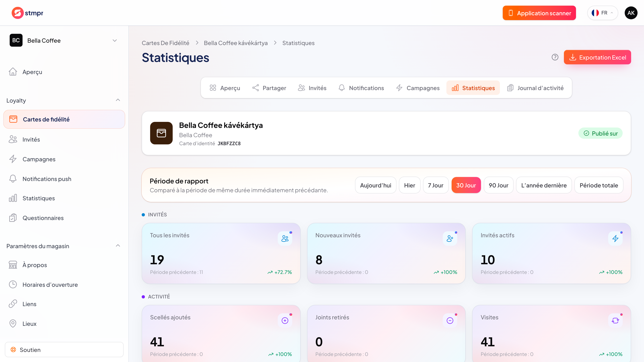
Task: Select the Hier report period
Action: click(410, 185)
